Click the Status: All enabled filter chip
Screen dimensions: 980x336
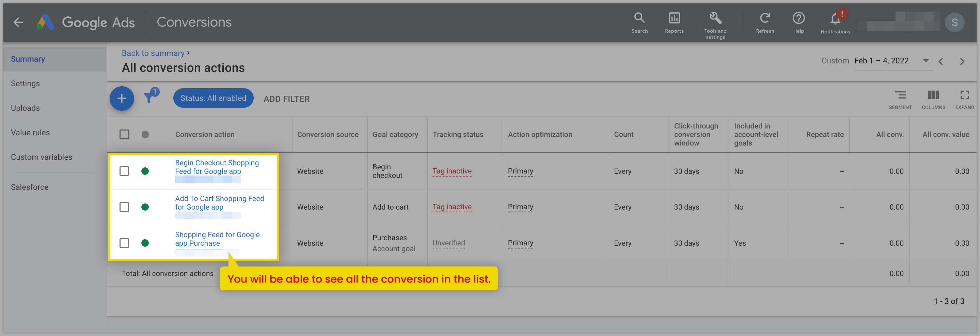213,98
